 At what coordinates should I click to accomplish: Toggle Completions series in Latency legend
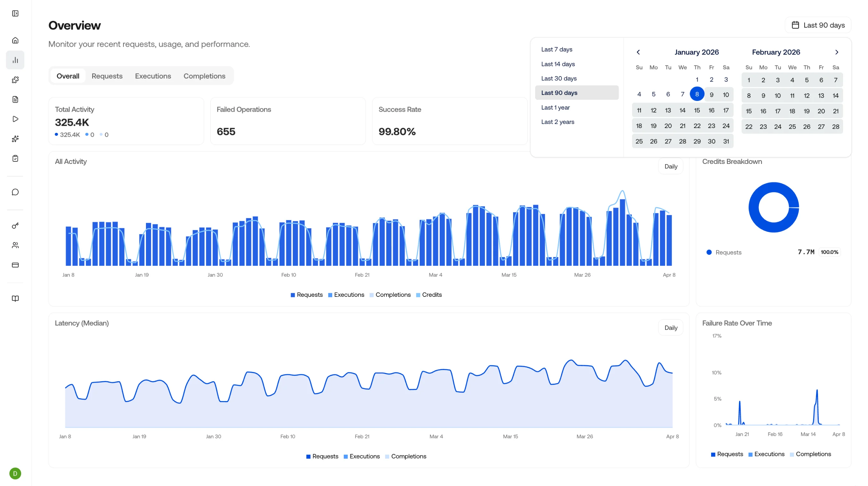406,456
